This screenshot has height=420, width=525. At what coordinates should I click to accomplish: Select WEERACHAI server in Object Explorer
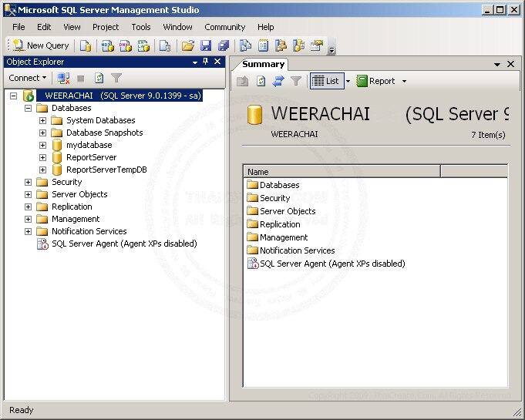click(119, 96)
